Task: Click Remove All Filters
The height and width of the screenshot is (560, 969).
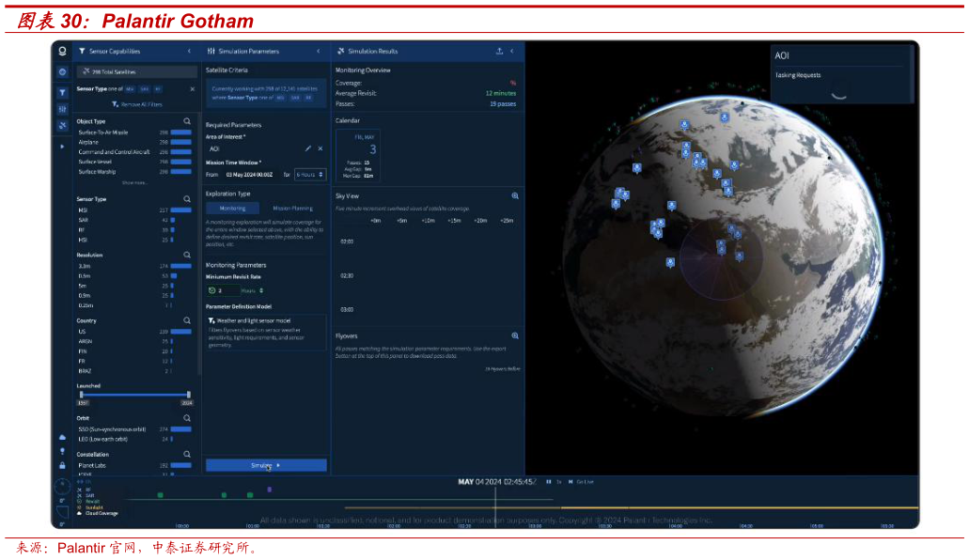Action: point(137,104)
